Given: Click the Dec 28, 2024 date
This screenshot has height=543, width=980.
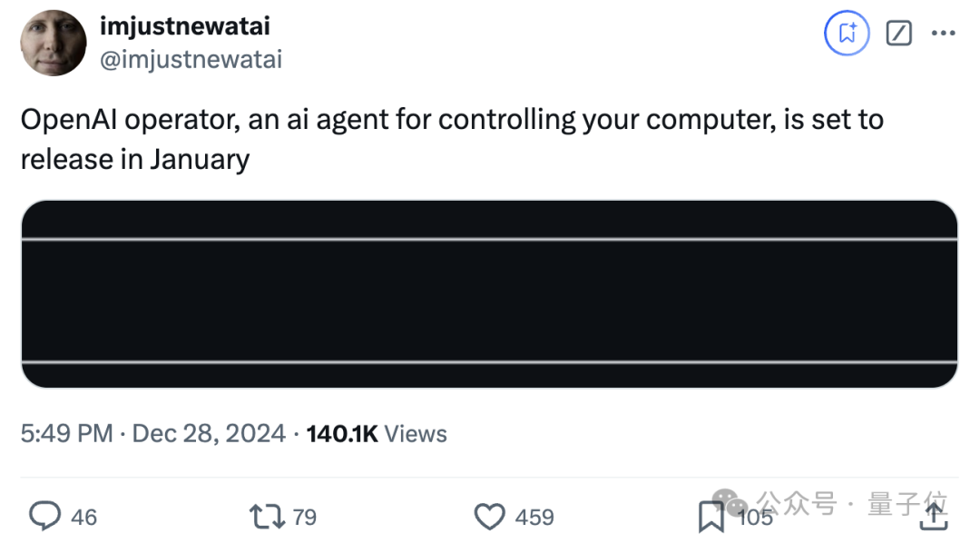Looking at the screenshot, I should pyautogui.click(x=209, y=433).
